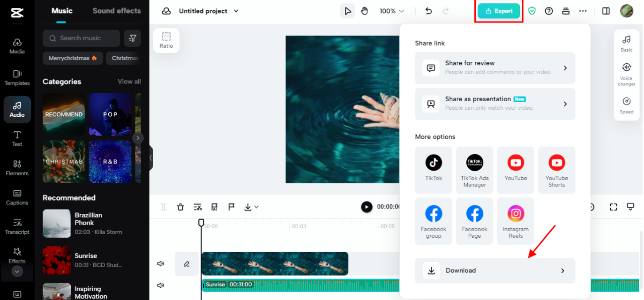Switch to the Sound effects tab
Screen dimensions: 644x300
(x=117, y=11)
